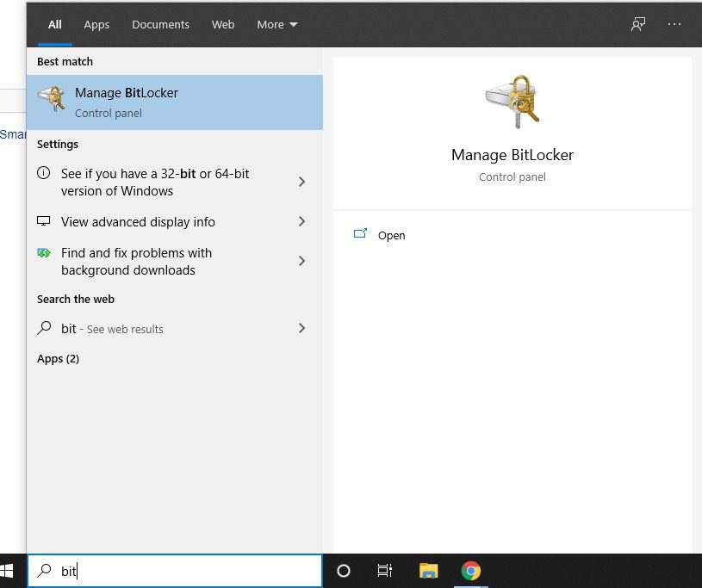Click the Windows Start button
702x588 pixels.
point(9,571)
